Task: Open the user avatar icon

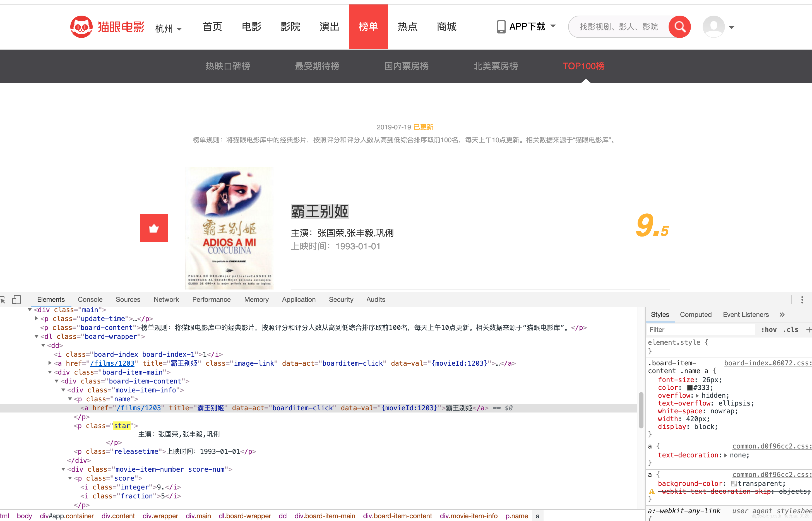Action: click(713, 27)
